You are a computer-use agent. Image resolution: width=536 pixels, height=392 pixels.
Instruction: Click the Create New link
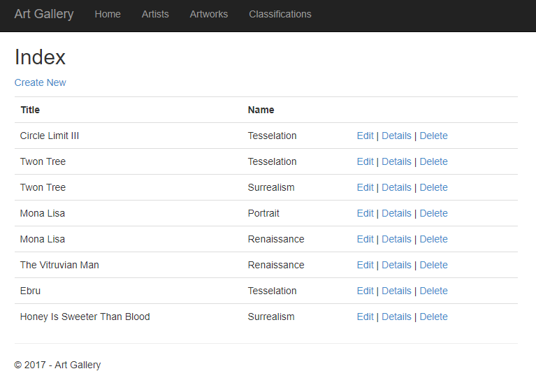point(40,82)
